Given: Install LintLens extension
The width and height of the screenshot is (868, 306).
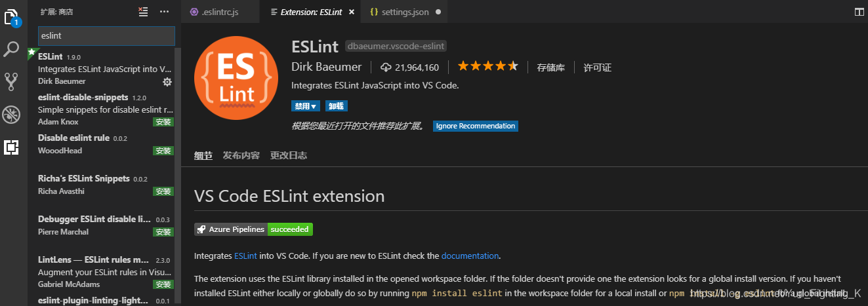Looking at the screenshot, I should 163,284.
